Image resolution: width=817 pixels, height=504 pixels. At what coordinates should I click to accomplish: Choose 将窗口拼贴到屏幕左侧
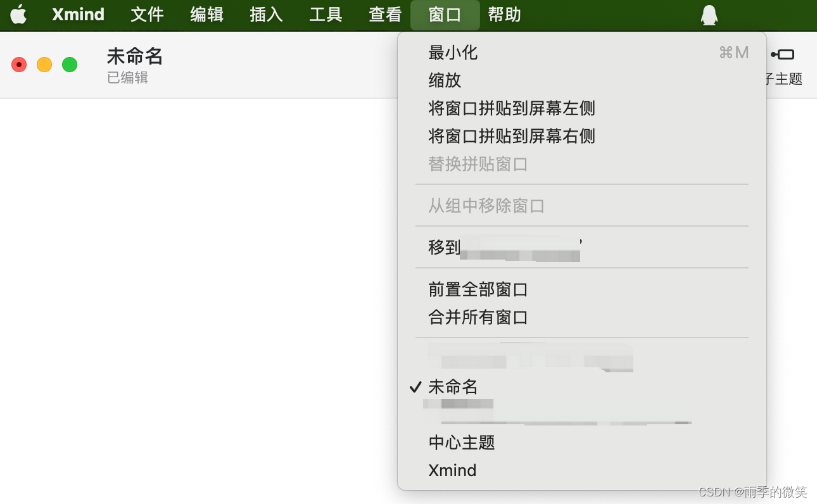tap(582, 108)
